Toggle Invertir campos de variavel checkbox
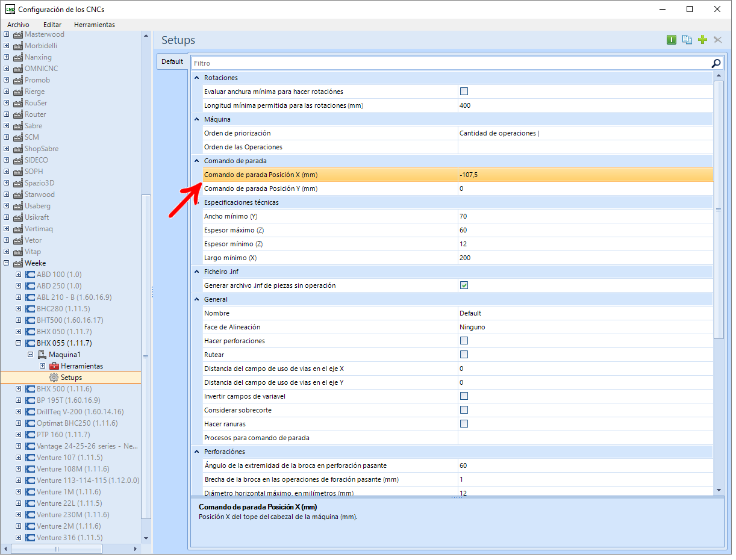Viewport: 736px width, 560px height. [464, 396]
